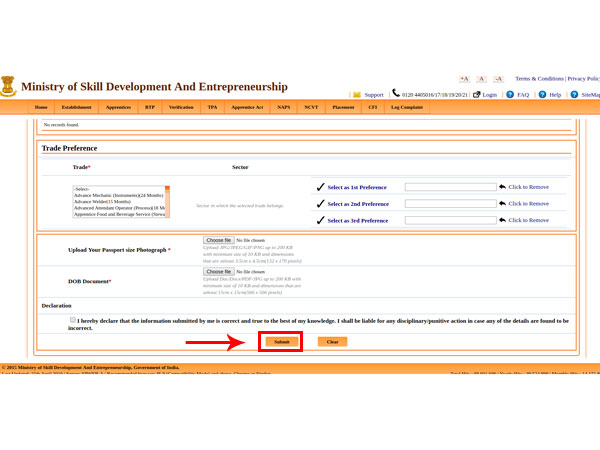Screen dimensions: 600x450
Task: Click Select as 1st Preference link
Action: click(x=357, y=187)
